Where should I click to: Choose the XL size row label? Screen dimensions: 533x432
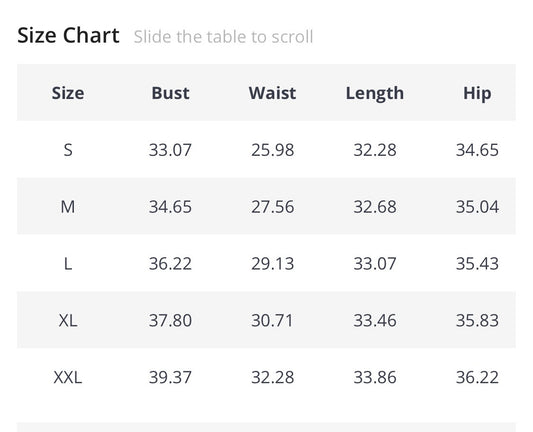click(x=68, y=320)
